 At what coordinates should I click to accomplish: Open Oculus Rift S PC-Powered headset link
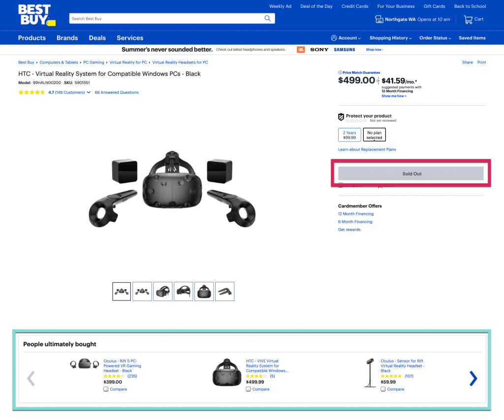coord(122,366)
